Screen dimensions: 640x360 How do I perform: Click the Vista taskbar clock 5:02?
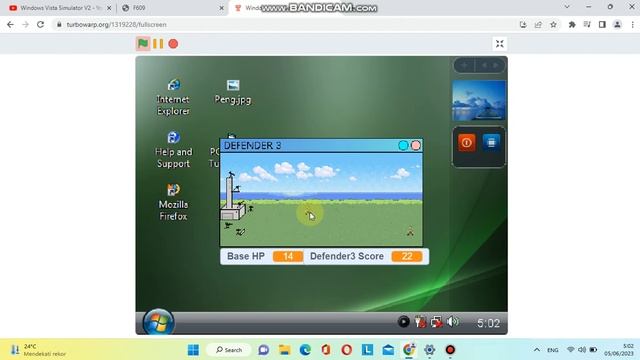pos(488,323)
